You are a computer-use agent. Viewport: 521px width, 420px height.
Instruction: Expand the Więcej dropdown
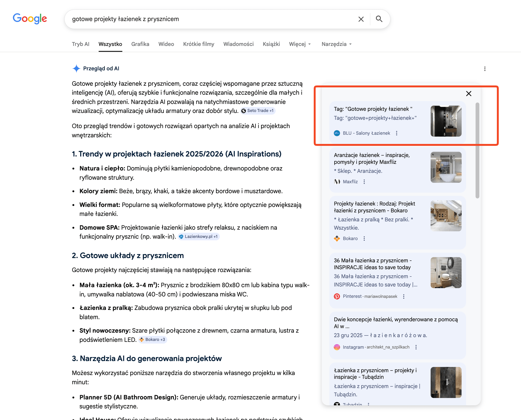[300, 44]
